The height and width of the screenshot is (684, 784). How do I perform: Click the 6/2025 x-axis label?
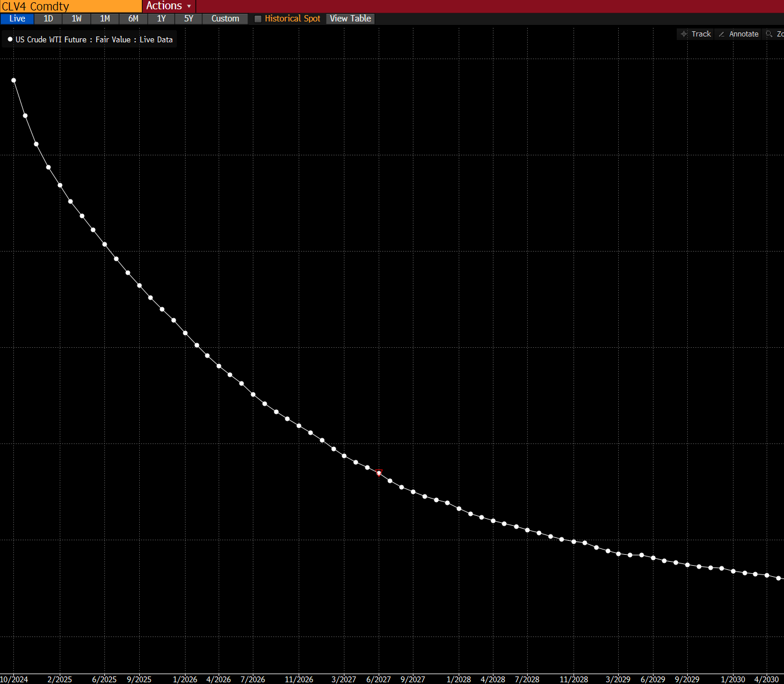tap(104, 679)
